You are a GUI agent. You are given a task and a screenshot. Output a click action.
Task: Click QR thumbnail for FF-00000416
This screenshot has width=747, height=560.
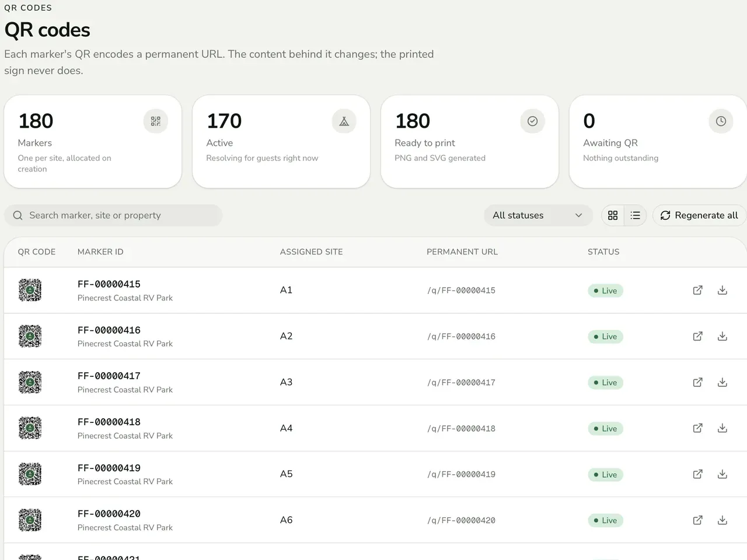pyautogui.click(x=30, y=336)
